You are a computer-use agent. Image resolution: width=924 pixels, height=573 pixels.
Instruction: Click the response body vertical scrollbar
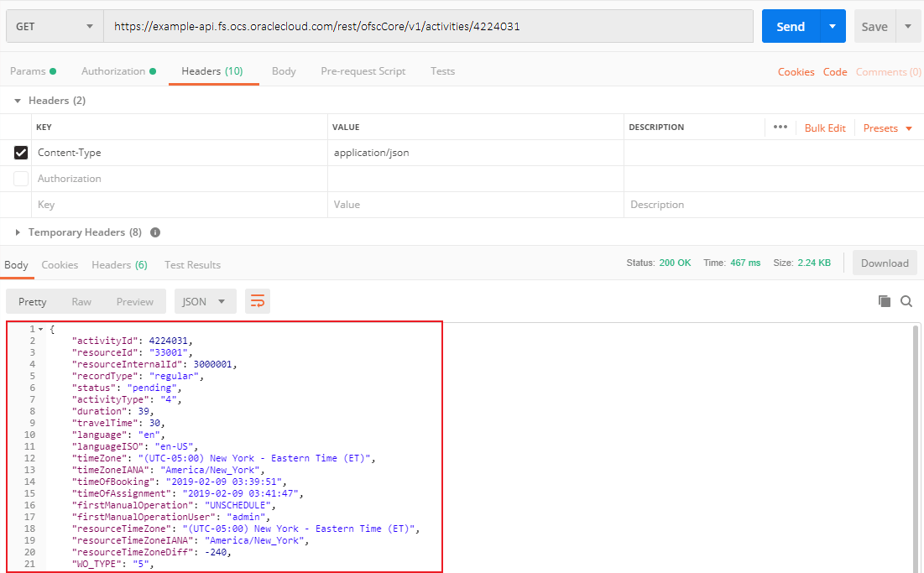click(x=916, y=447)
